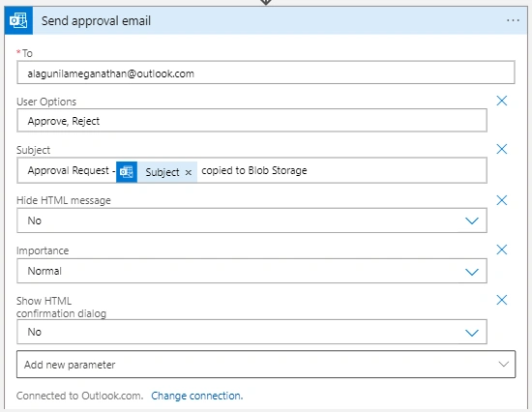This screenshot has width=532, height=412.
Task: Click the To email address field
Action: pos(266,73)
